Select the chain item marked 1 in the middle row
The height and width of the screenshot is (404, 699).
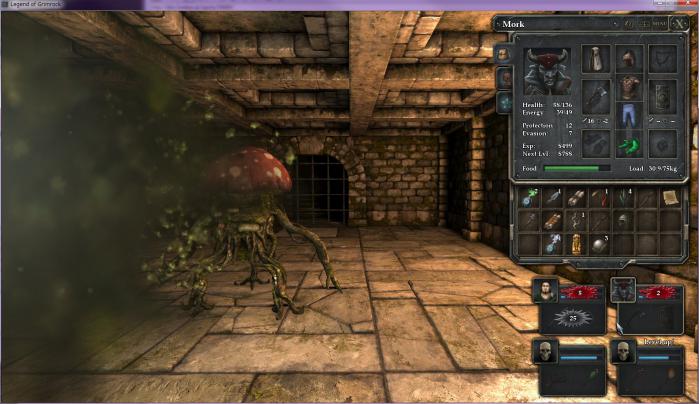click(576, 221)
